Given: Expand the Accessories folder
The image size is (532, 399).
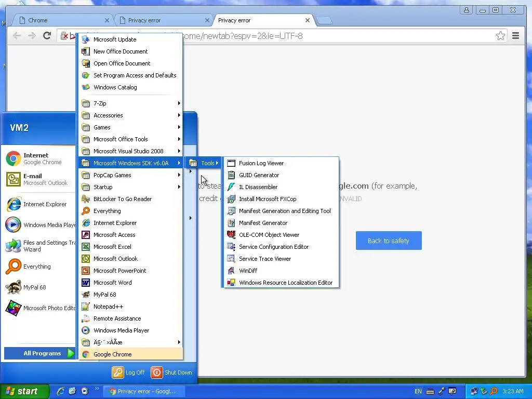Looking at the screenshot, I should tap(130, 115).
